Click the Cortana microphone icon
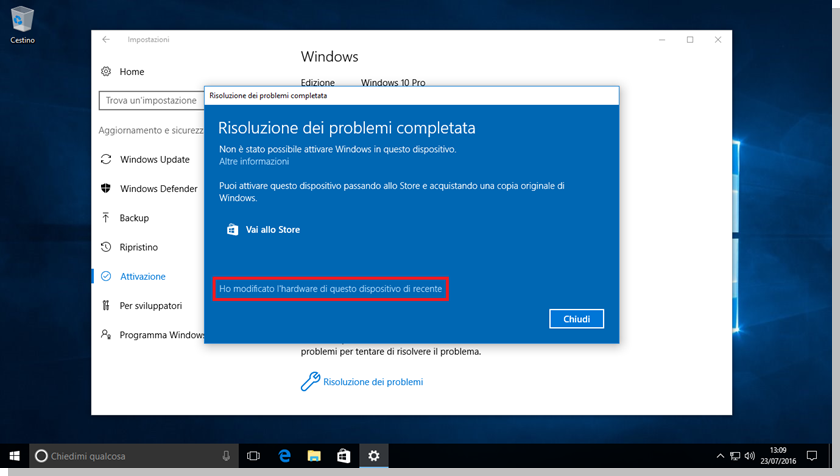Screen dimensions: 840x476 click(x=226, y=456)
